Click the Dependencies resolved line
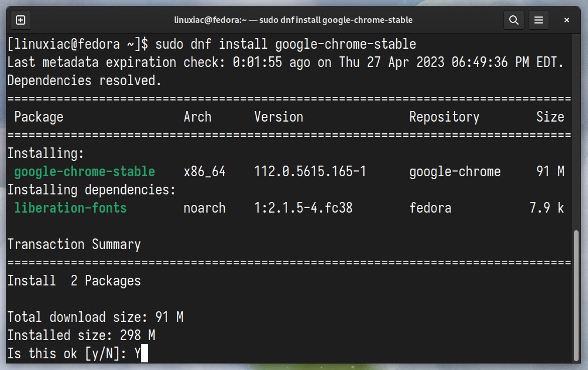588x370 pixels. 84,80
